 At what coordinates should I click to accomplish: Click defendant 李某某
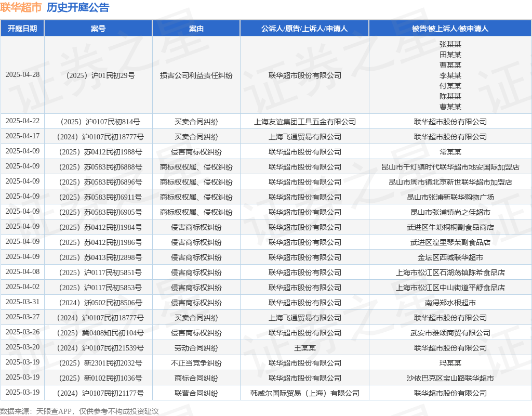coord(450,75)
